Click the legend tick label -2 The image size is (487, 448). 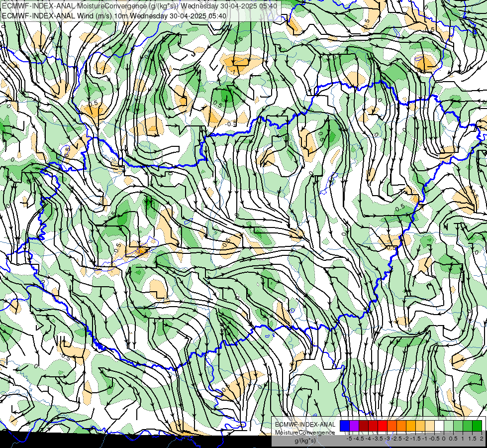pyautogui.click(x=406, y=439)
